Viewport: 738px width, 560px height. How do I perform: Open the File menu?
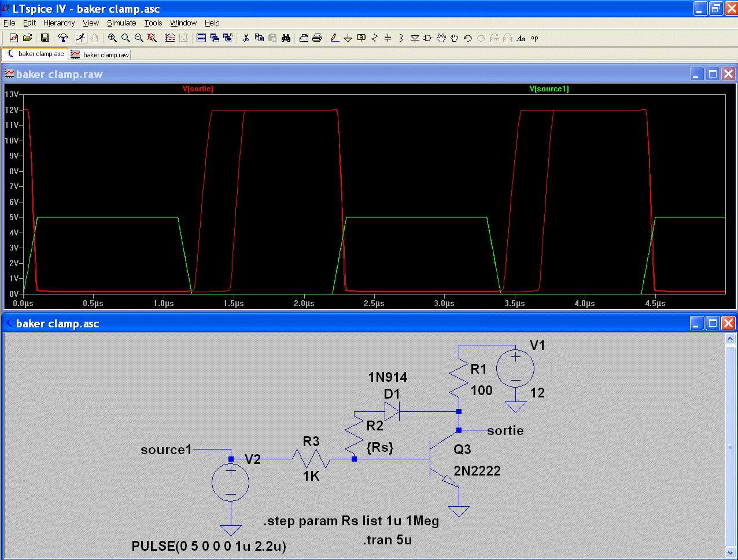click(x=9, y=23)
